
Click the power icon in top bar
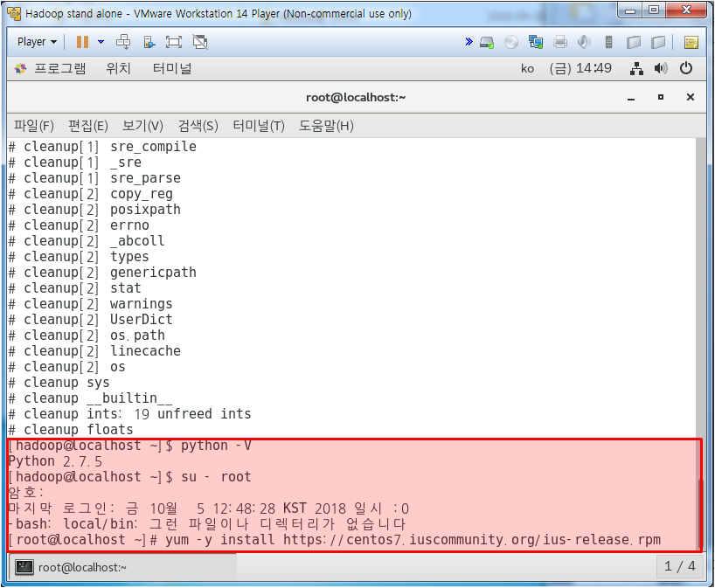(686, 68)
